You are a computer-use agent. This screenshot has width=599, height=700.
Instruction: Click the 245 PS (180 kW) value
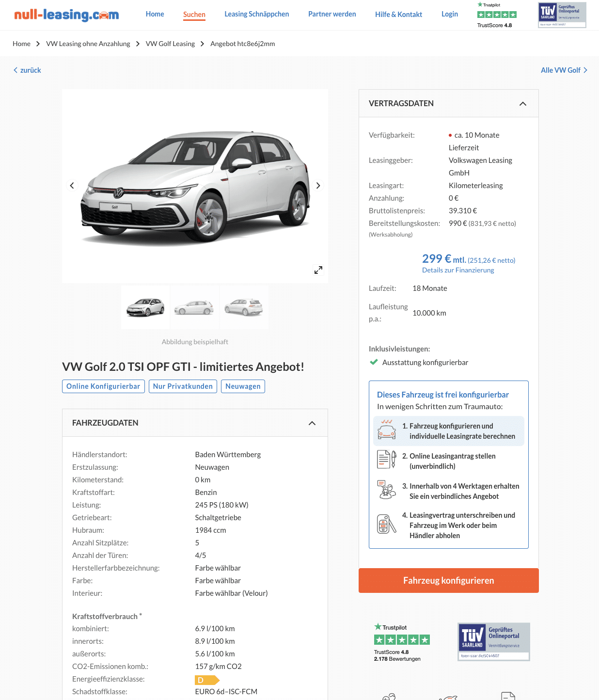point(221,505)
